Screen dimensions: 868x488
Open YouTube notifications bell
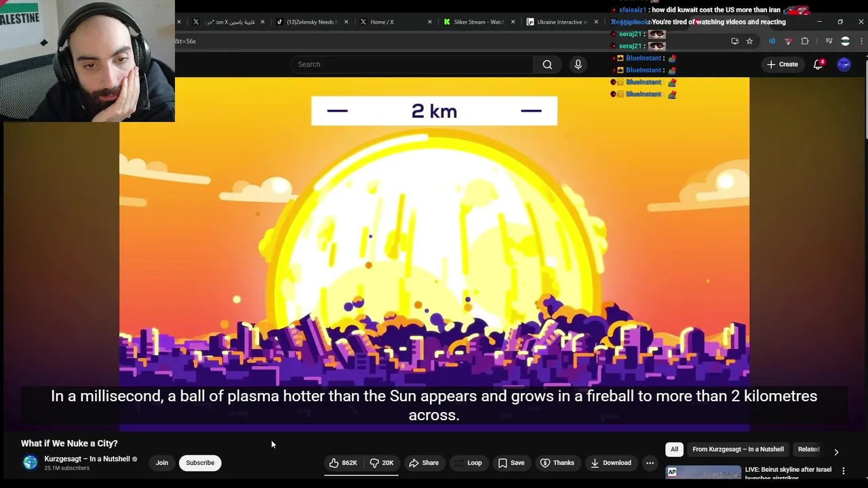[818, 64]
